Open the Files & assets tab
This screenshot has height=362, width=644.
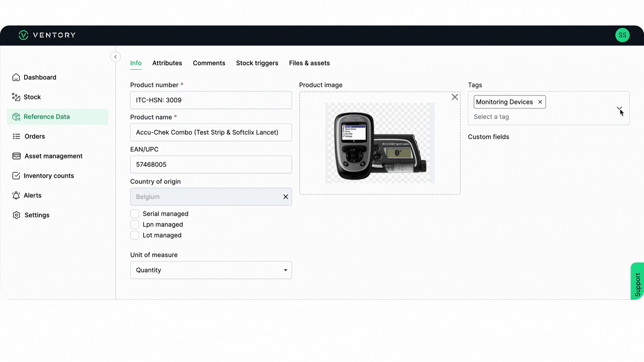(309, 63)
